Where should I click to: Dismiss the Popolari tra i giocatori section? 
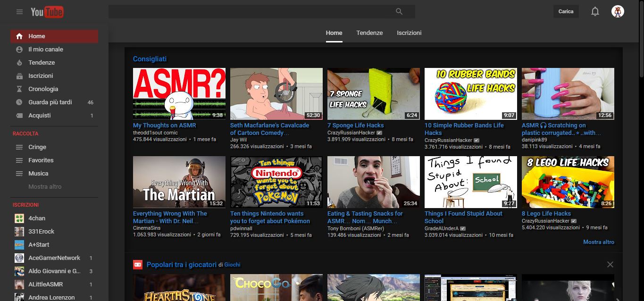click(x=610, y=265)
